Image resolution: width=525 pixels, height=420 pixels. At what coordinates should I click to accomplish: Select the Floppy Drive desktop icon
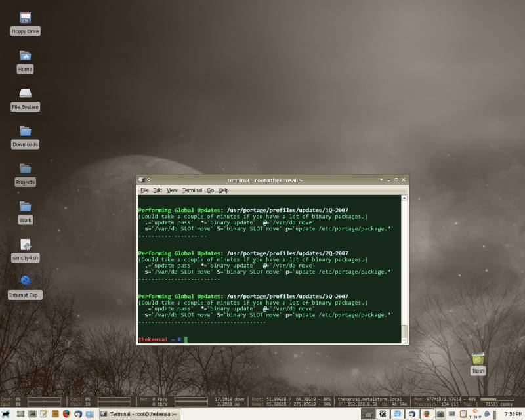[26, 24]
